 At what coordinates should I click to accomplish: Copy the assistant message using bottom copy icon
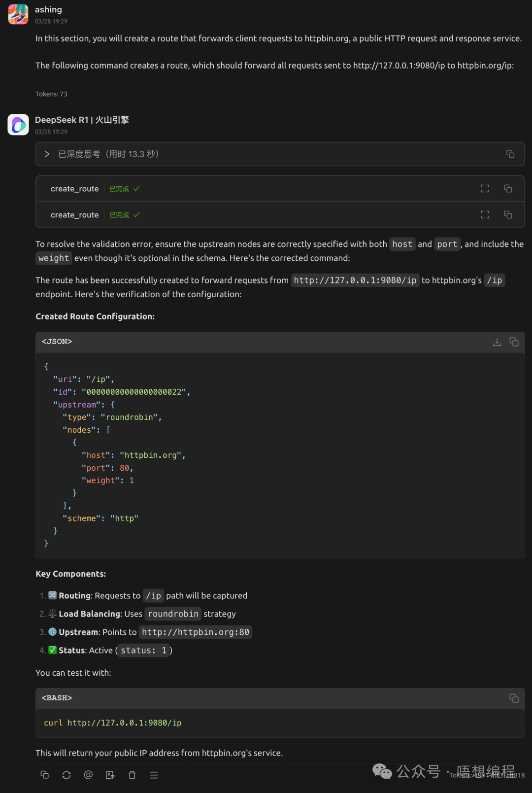44,775
